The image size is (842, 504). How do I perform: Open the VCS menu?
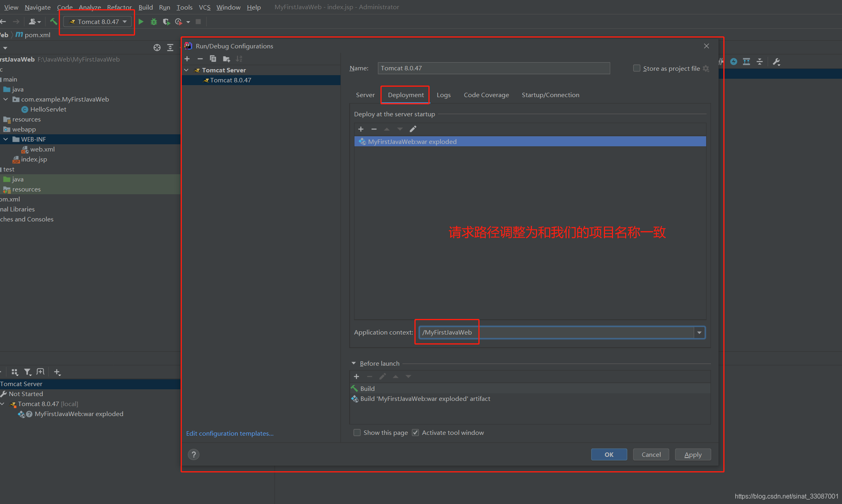coord(205,7)
